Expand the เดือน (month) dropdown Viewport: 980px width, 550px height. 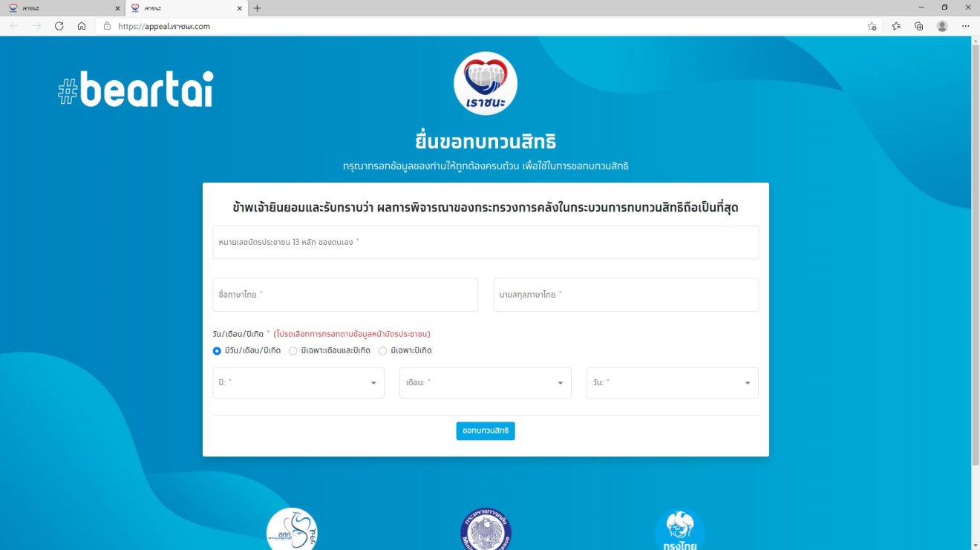[x=486, y=383]
